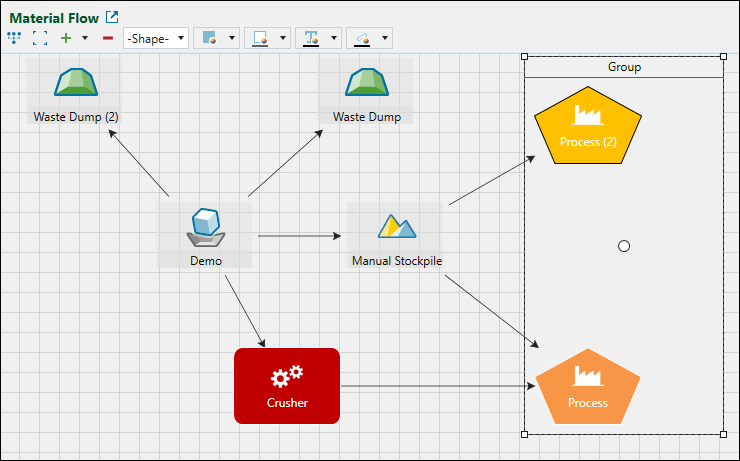
Task: Select the arrow from Demo to Waste Dump (2)
Action: click(139, 163)
